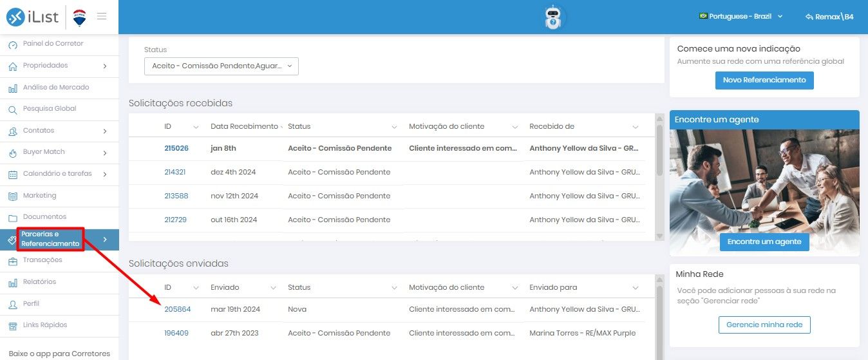The width and height of the screenshot is (868, 360).
Task: Expand the Propriedades submenu chevron
Action: (x=104, y=66)
